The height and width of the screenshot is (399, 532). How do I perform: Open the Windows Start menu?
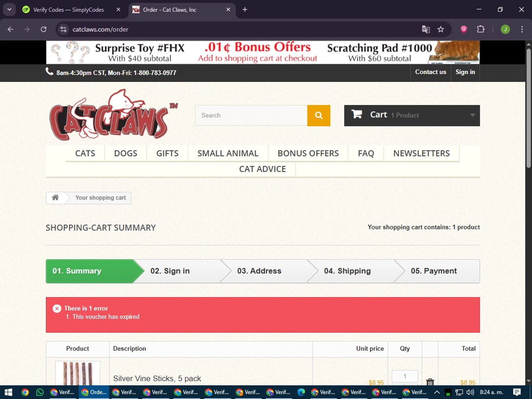click(x=9, y=392)
